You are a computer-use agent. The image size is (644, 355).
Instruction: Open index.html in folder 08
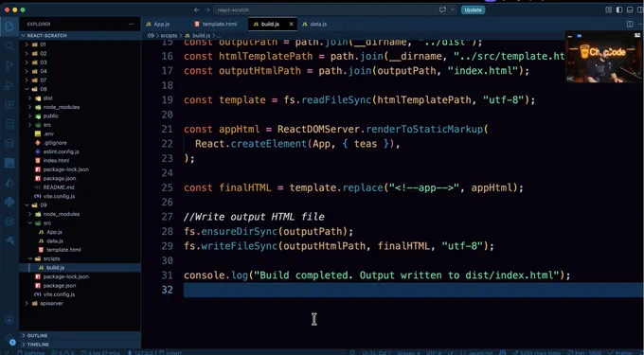pos(80,161)
